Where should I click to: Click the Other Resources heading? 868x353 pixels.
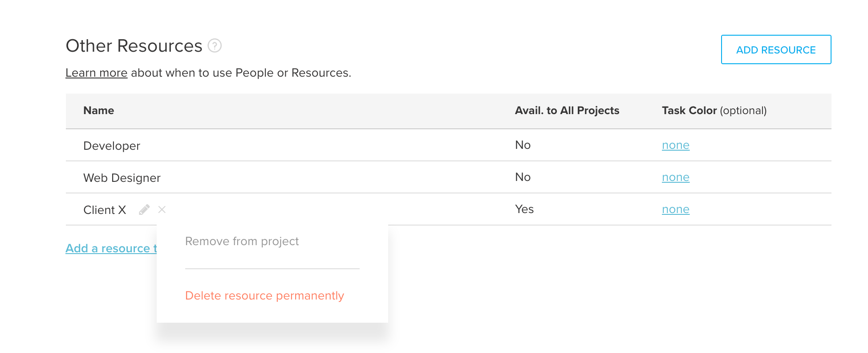(x=134, y=45)
